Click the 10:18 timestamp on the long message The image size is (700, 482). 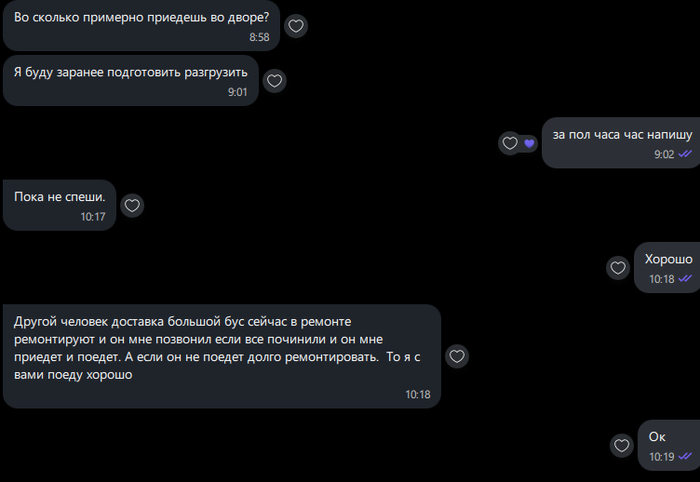pos(418,395)
